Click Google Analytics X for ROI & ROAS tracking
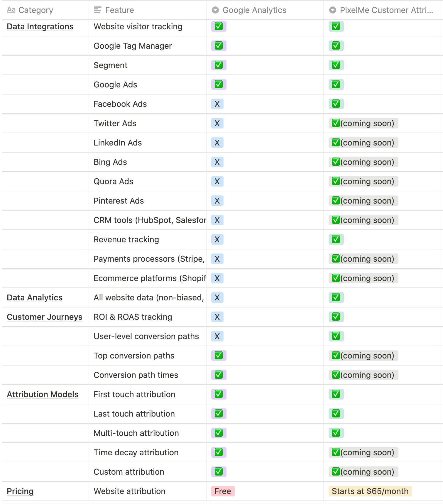The image size is (443, 504). 217,317
